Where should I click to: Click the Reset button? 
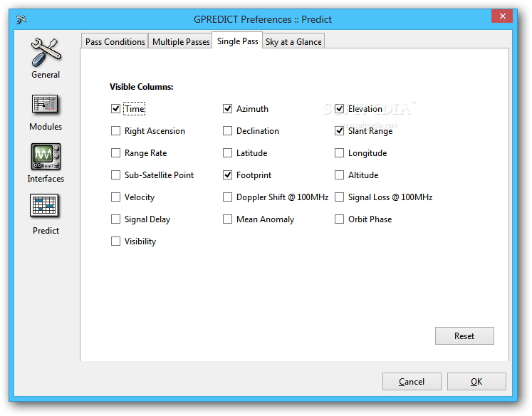464,336
